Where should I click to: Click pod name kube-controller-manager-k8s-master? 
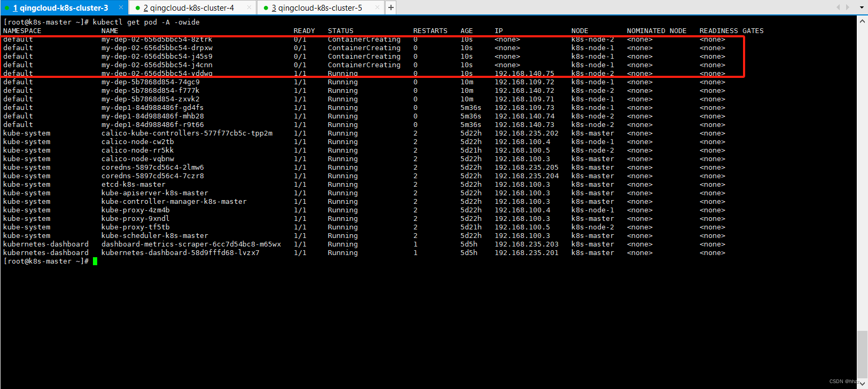174,202
